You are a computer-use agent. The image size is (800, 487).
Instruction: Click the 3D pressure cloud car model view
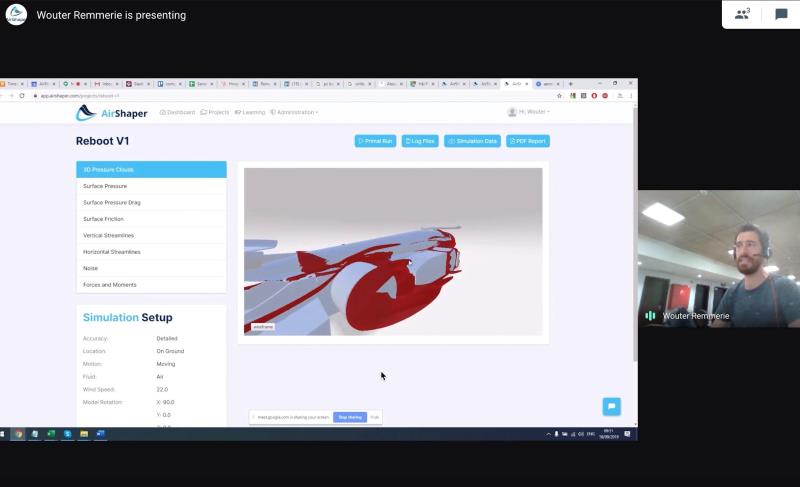tap(393, 251)
